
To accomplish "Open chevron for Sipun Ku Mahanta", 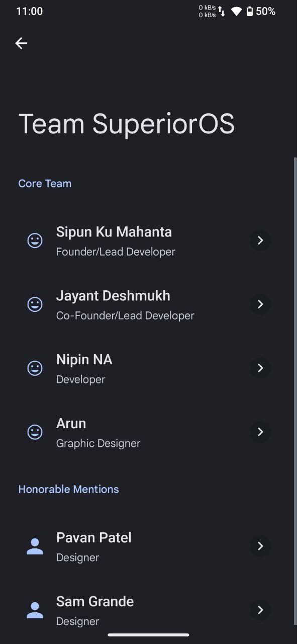I will [x=260, y=240].
